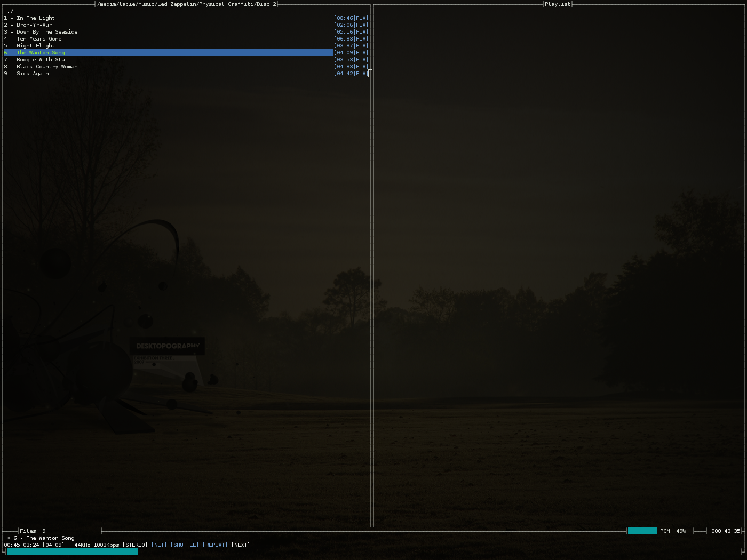Seek within the teal song progress bar
Screen dimensions: 747x560
tap(73, 552)
